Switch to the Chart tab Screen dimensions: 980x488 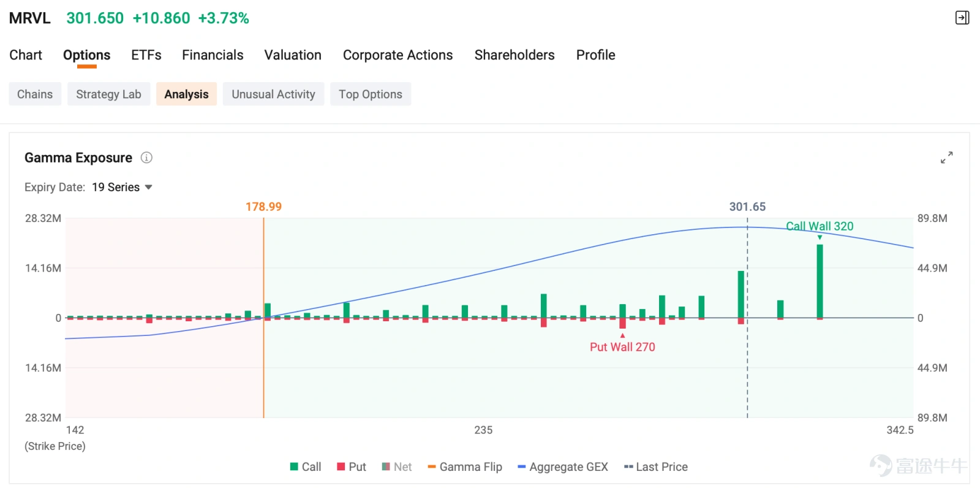26,55
